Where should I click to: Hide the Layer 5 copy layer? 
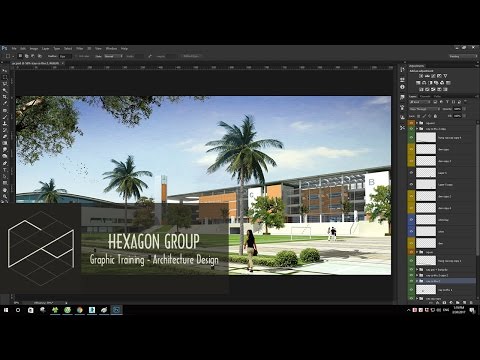[x=411, y=184]
